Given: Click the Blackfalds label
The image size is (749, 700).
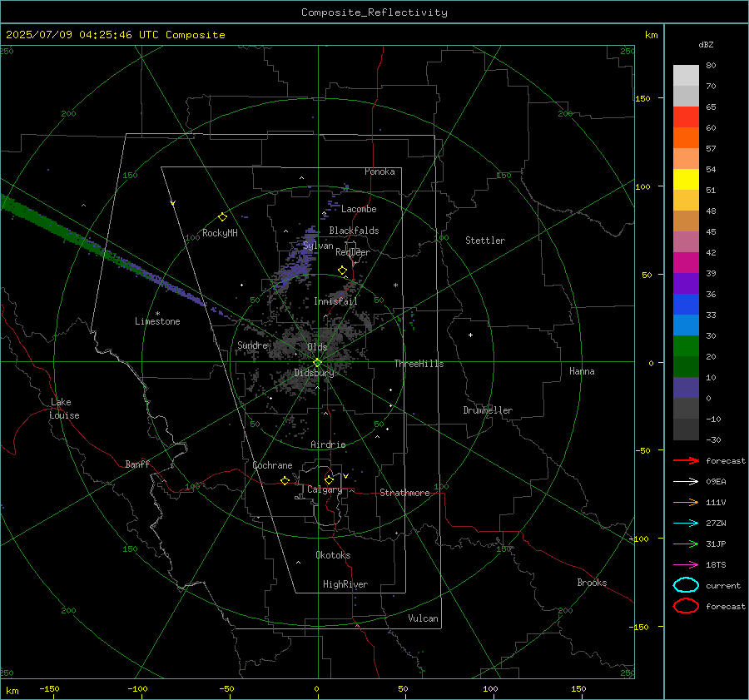Looking at the screenshot, I should pyautogui.click(x=354, y=231).
